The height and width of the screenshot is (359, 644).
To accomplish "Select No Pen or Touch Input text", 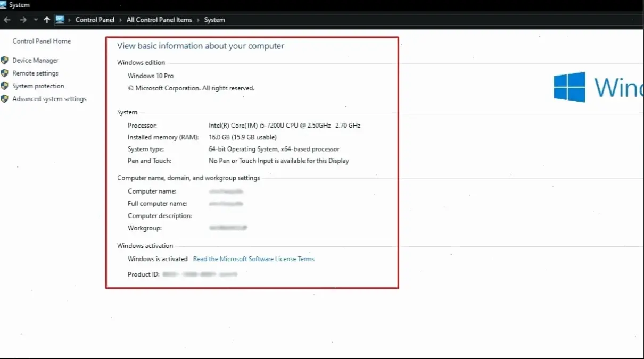I will click(279, 161).
